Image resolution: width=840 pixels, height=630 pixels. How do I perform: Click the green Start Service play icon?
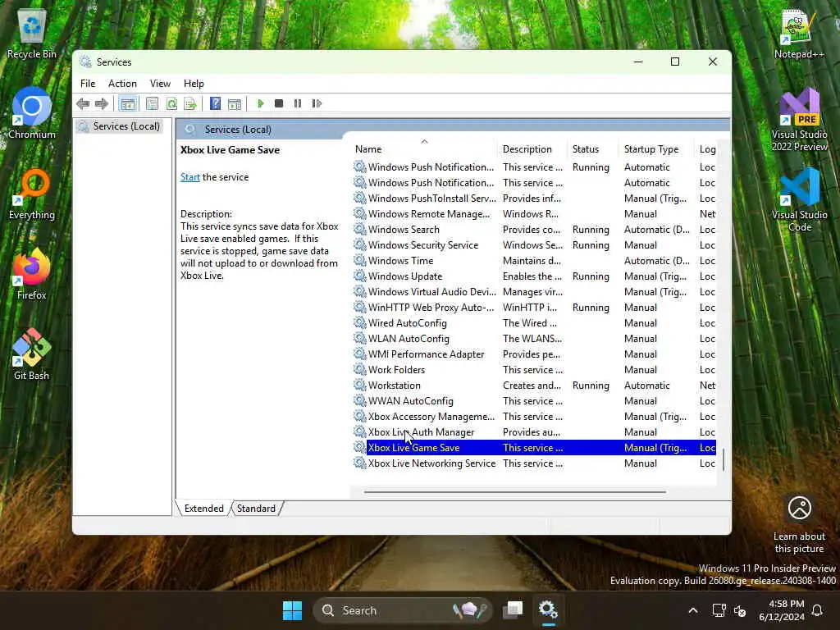260,103
